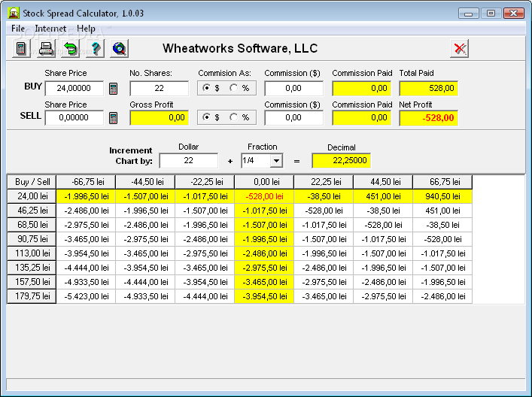The width and height of the screenshot is (532, 397).
Task: Click the 940,50 lei cell
Action: pyautogui.click(x=442, y=196)
